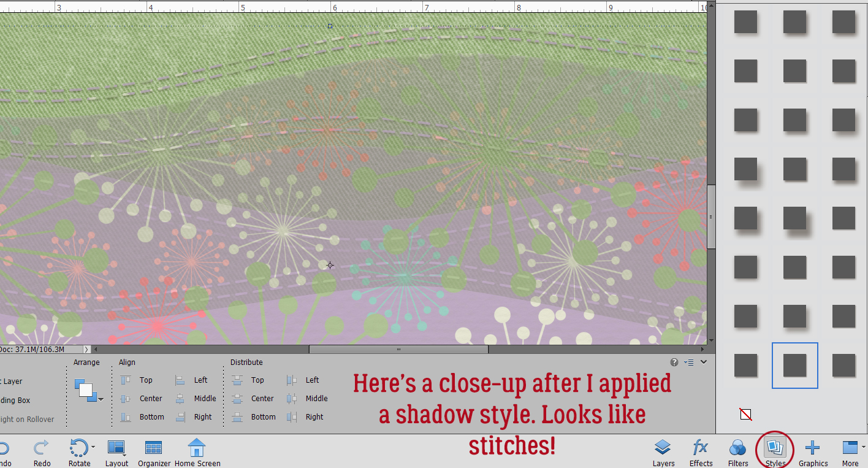Click the canvas scroll down arrow
The image size is (868, 468).
coord(711,340)
